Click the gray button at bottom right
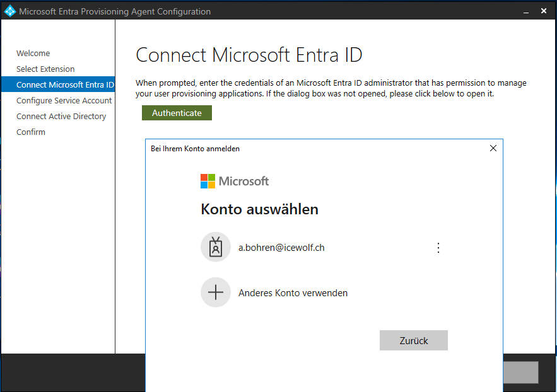The height and width of the screenshot is (392, 557). (x=520, y=372)
